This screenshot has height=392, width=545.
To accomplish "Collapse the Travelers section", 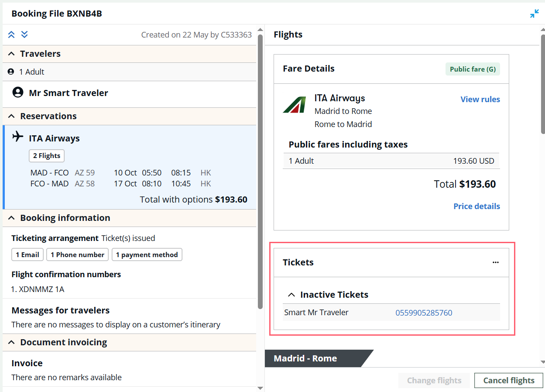I will coord(12,54).
